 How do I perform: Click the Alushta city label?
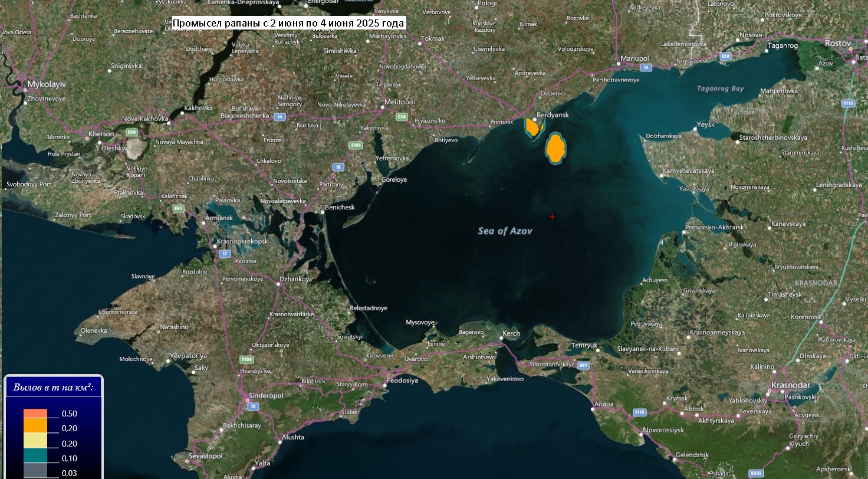pyautogui.click(x=293, y=437)
